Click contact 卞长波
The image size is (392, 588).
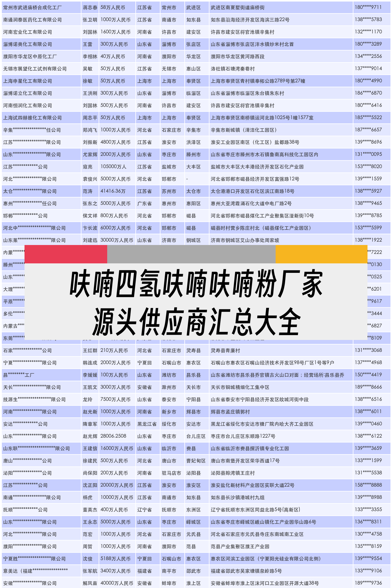(90, 228)
